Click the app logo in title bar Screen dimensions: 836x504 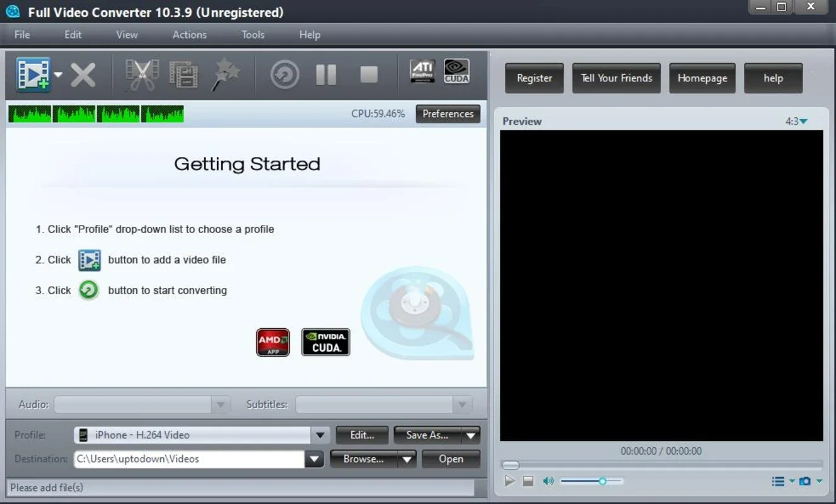[13, 11]
